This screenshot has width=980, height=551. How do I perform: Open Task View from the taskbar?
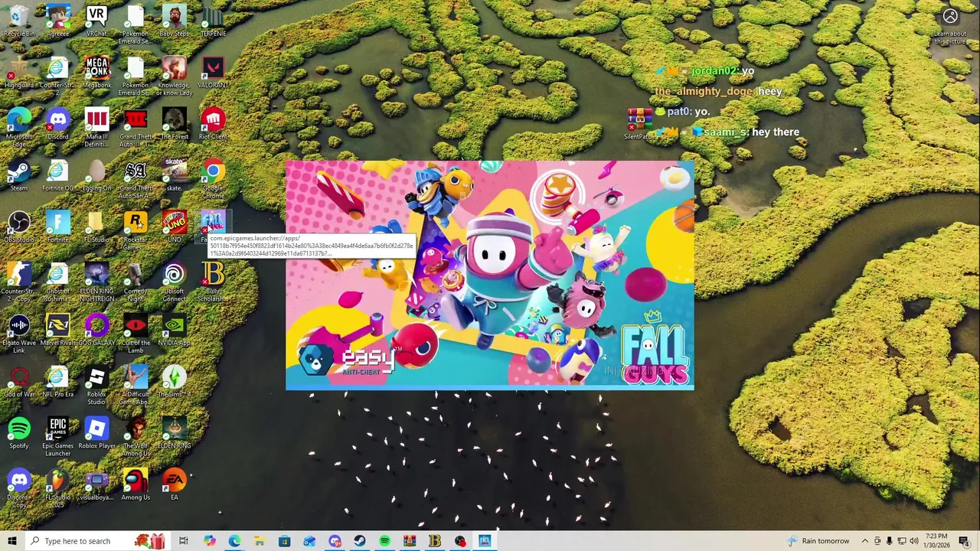pos(184,541)
